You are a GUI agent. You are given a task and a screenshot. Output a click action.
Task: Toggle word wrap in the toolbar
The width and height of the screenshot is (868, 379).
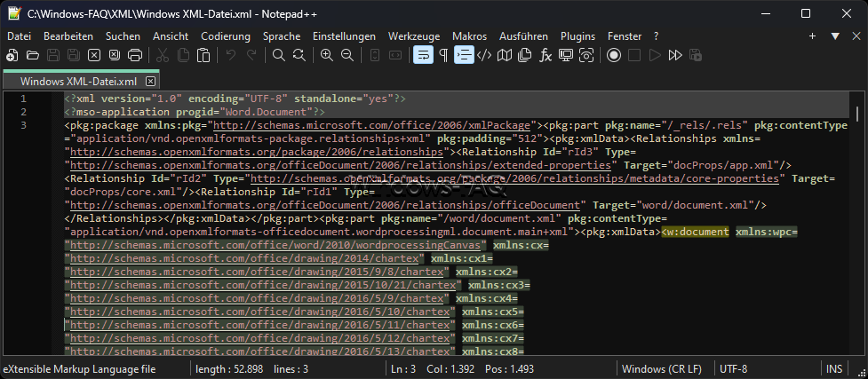(x=424, y=55)
